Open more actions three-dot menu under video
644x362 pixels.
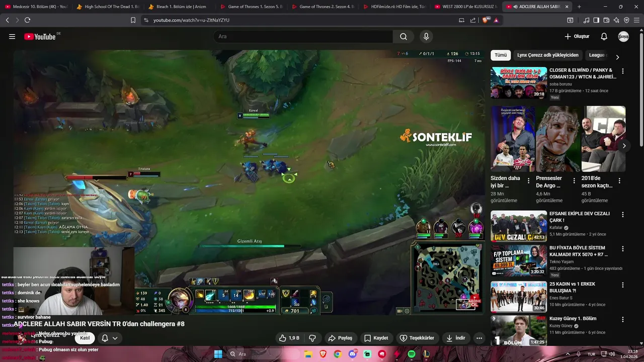click(x=479, y=338)
